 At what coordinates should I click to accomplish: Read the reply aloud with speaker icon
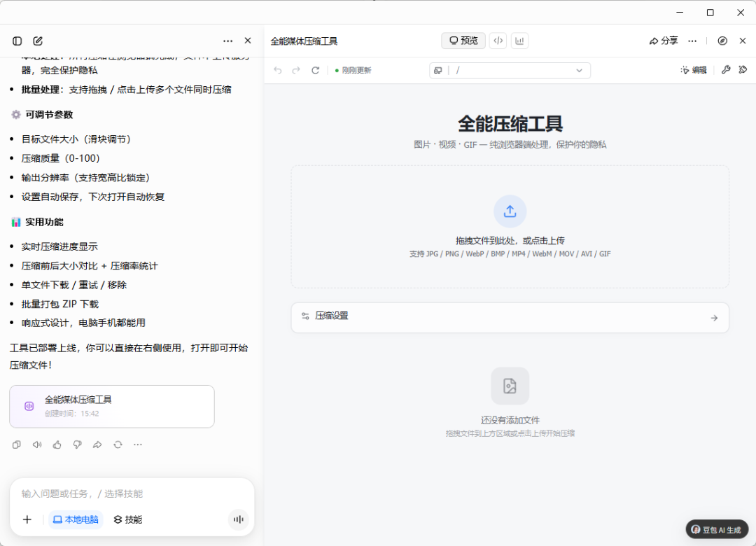pyautogui.click(x=37, y=444)
